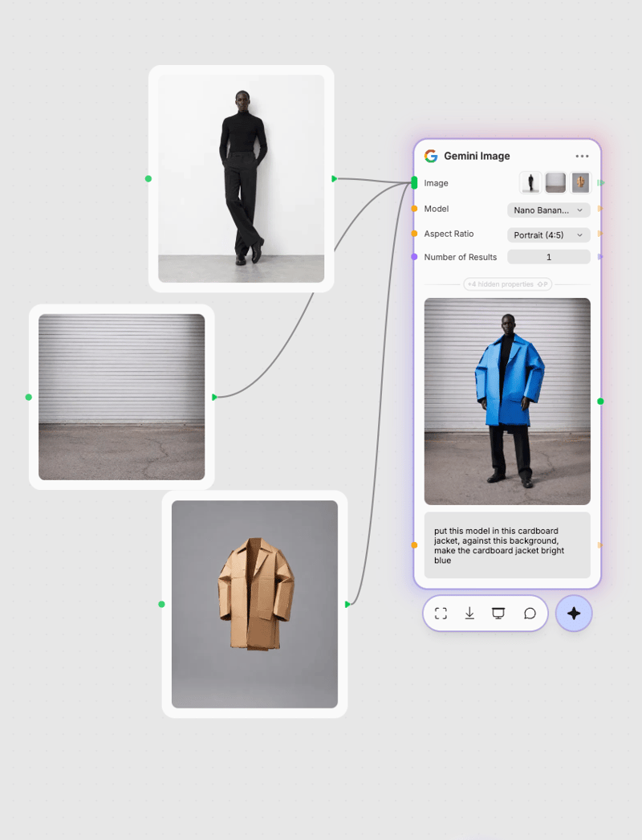Click the "Number of Results" property label

(x=461, y=257)
